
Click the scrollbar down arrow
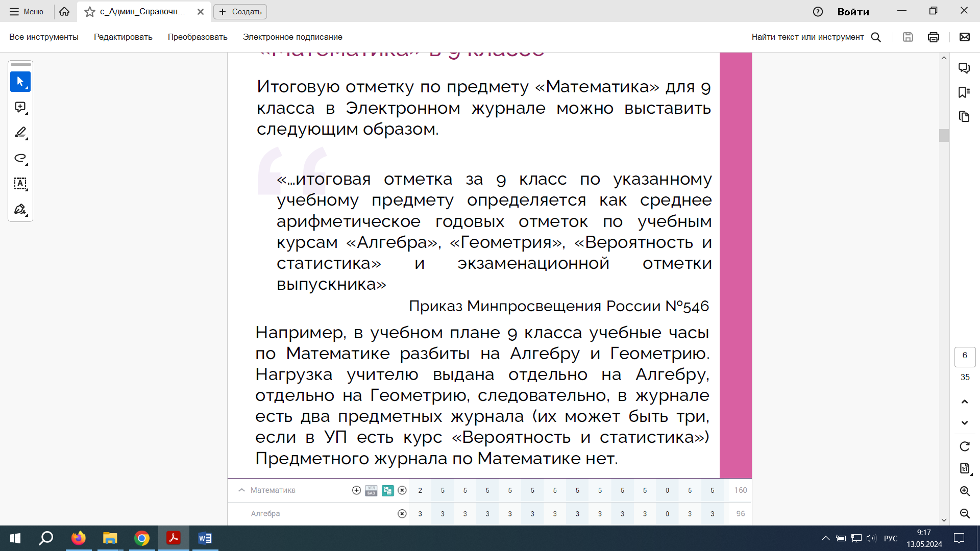coord(944,520)
